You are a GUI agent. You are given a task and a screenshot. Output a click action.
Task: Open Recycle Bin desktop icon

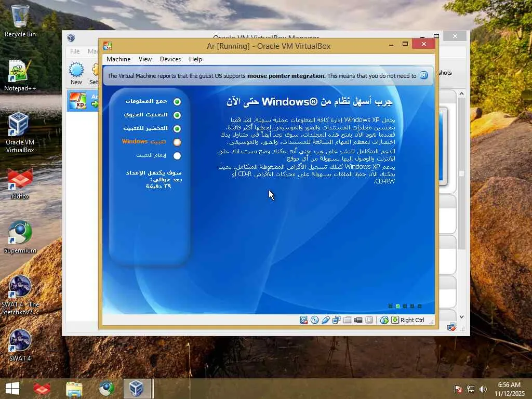[x=20, y=21]
